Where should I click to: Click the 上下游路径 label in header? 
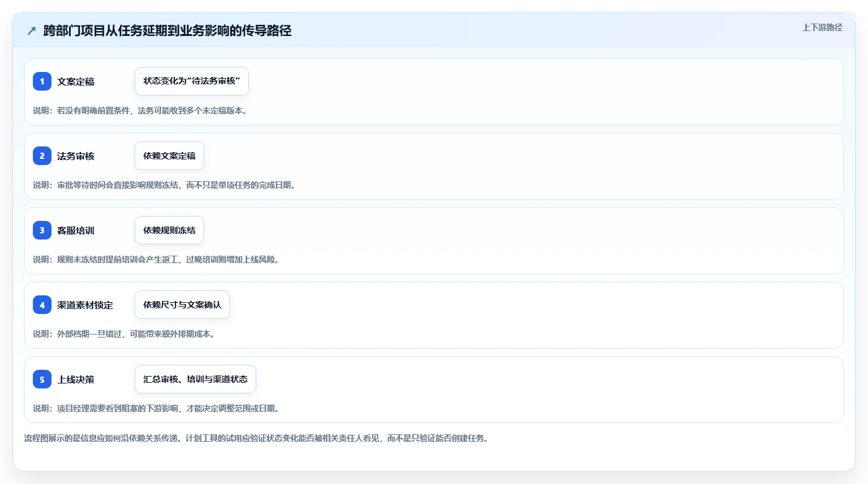(822, 27)
